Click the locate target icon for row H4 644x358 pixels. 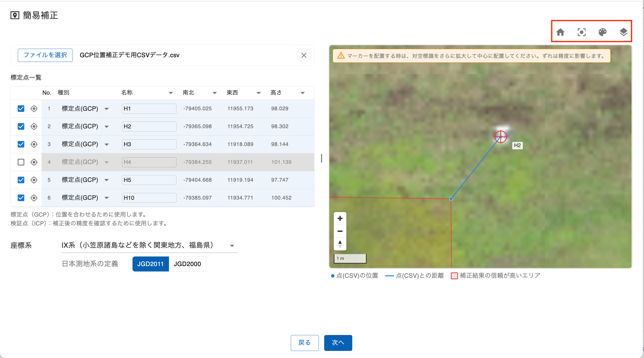pyautogui.click(x=34, y=162)
